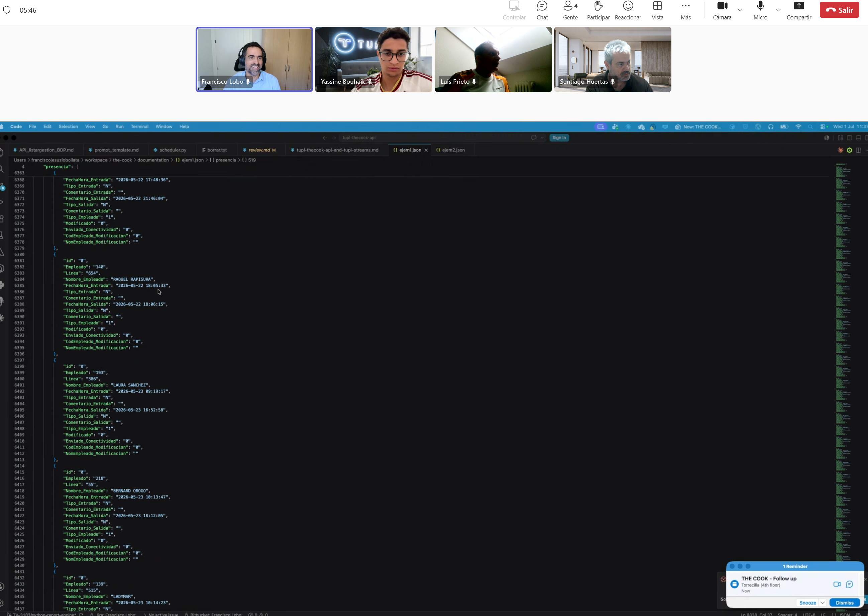
Task: Open the customize layout icon
Action: coord(840,138)
